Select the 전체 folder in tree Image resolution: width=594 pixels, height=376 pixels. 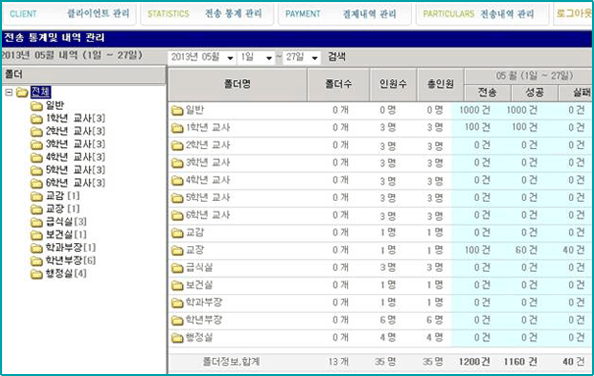click(40, 92)
